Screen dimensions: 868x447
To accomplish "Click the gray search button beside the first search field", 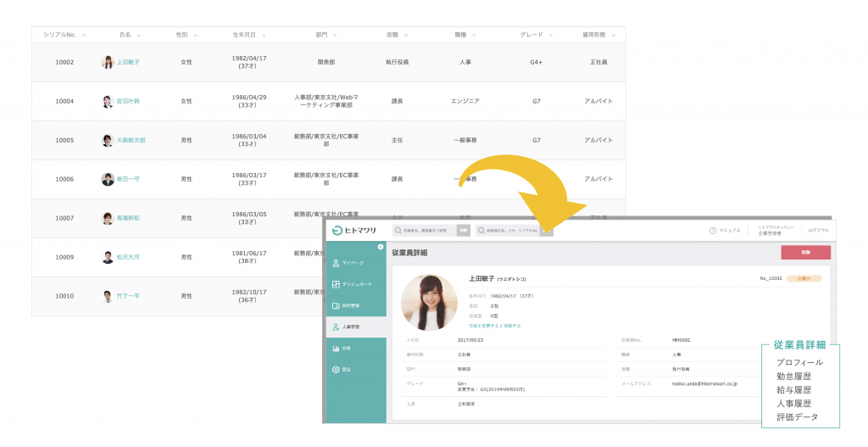I will (x=464, y=231).
